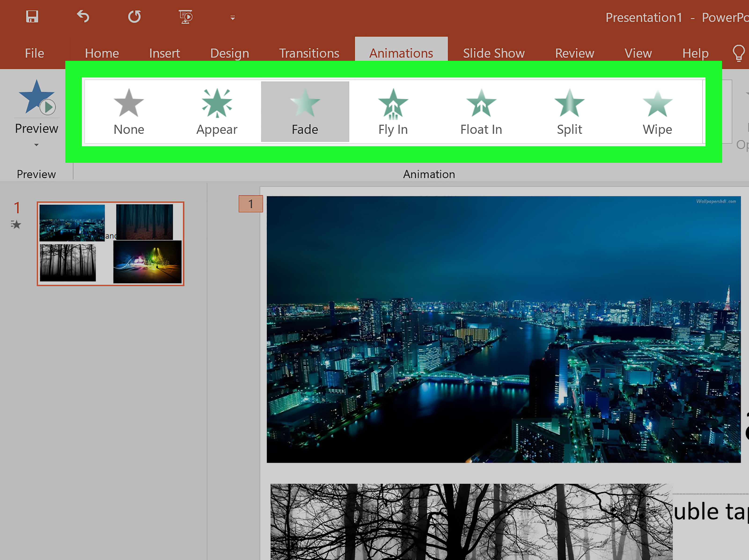The image size is (749, 560).
Task: Choose the Wipe animation effect
Action: tap(657, 112)
